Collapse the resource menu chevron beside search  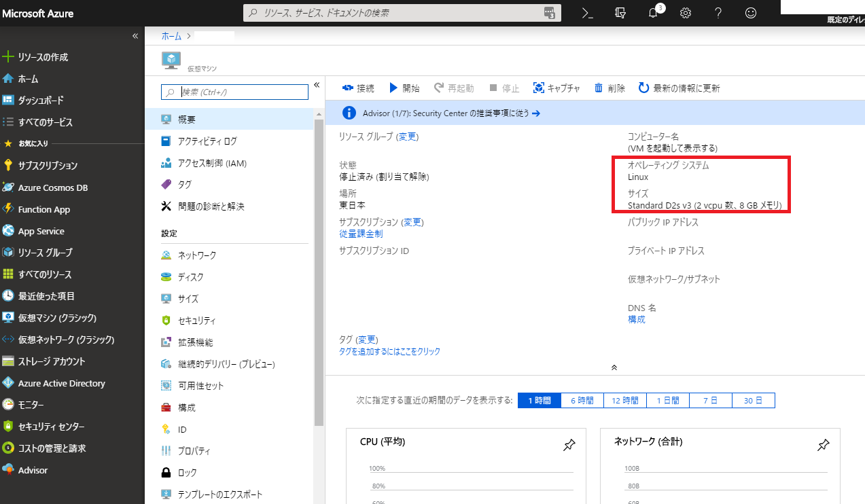click(317, 85)
